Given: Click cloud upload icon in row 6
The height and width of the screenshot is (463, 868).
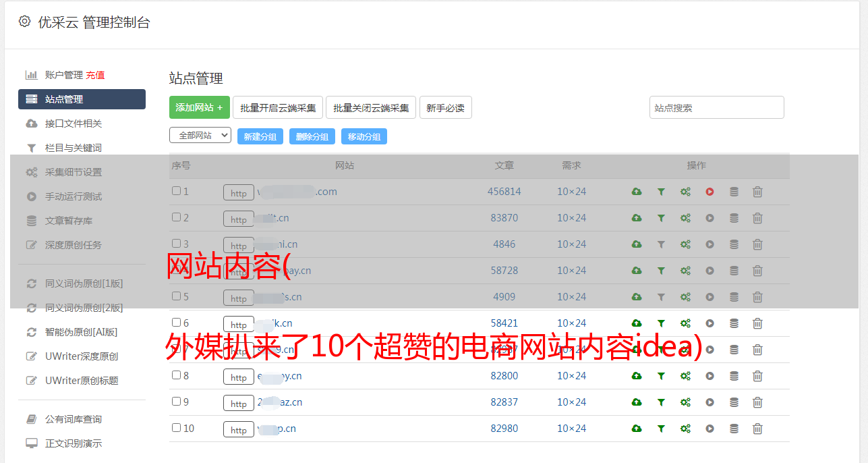Looking at the screenshot, I should (637, 323).
